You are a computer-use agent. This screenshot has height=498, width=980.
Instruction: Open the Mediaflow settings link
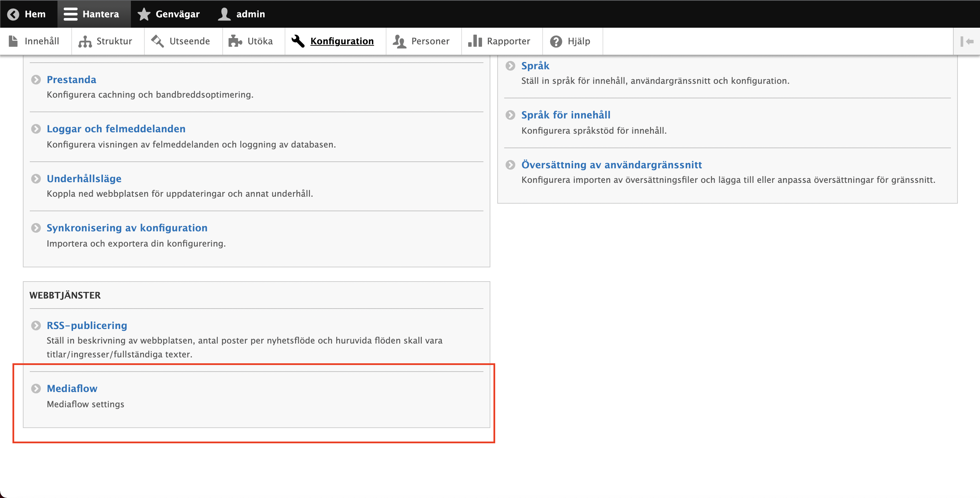(x=72, y=389)
